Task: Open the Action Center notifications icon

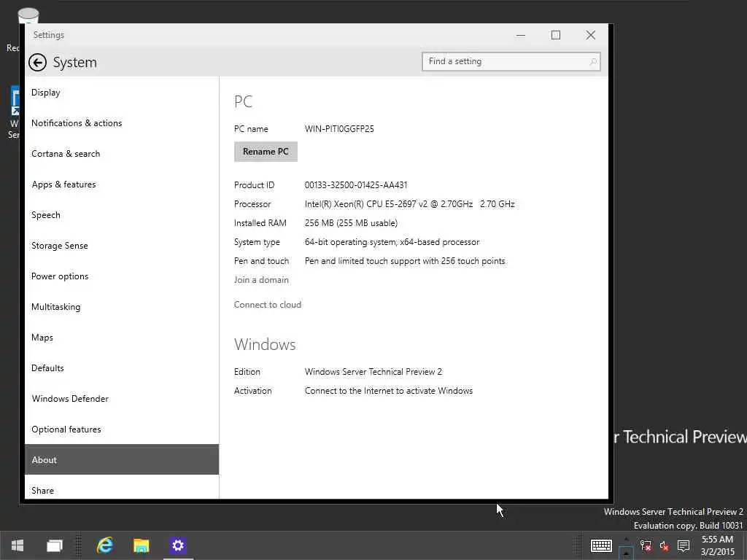Action: [684, 545]
